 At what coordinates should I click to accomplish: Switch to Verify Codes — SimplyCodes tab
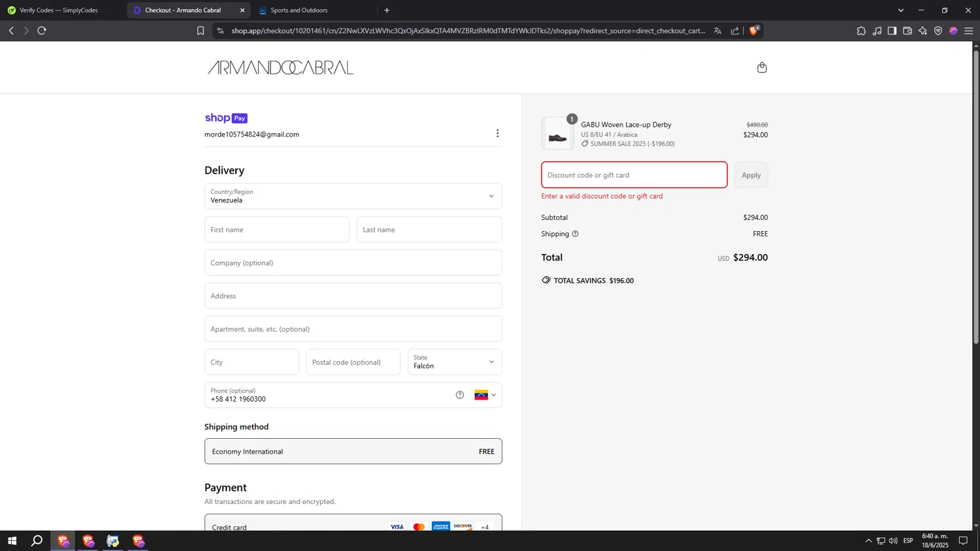click(x=59, y=10)
